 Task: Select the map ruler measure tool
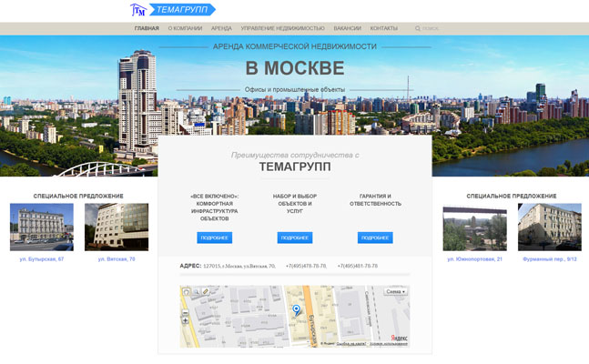tap(205, 291)
